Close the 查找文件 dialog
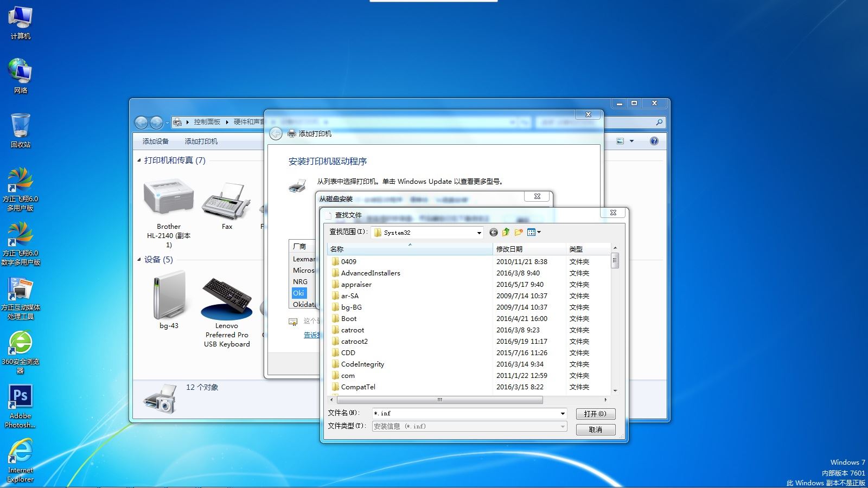868x488 pixels. [x=613, y=213]
